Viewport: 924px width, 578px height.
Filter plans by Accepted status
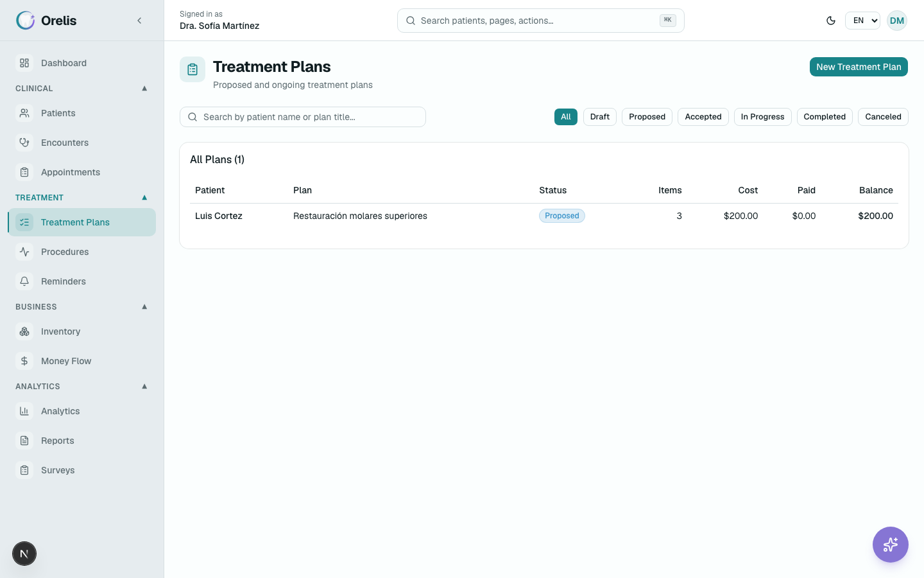[x=703, y=117]
